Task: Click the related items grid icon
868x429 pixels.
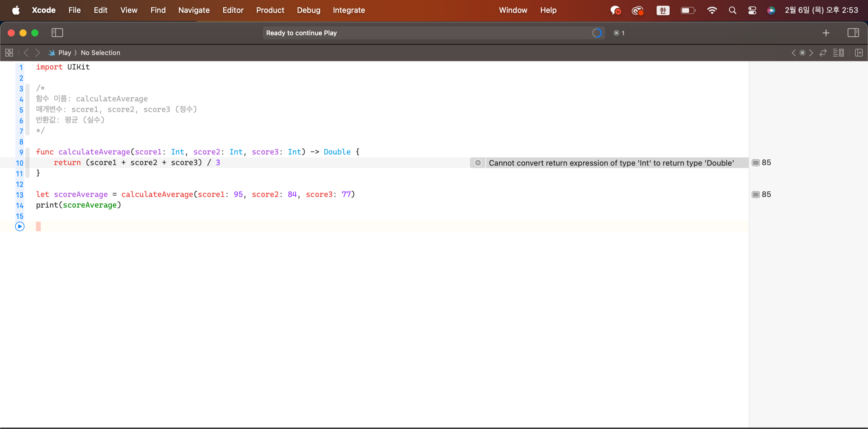Action: coord(9,53)
